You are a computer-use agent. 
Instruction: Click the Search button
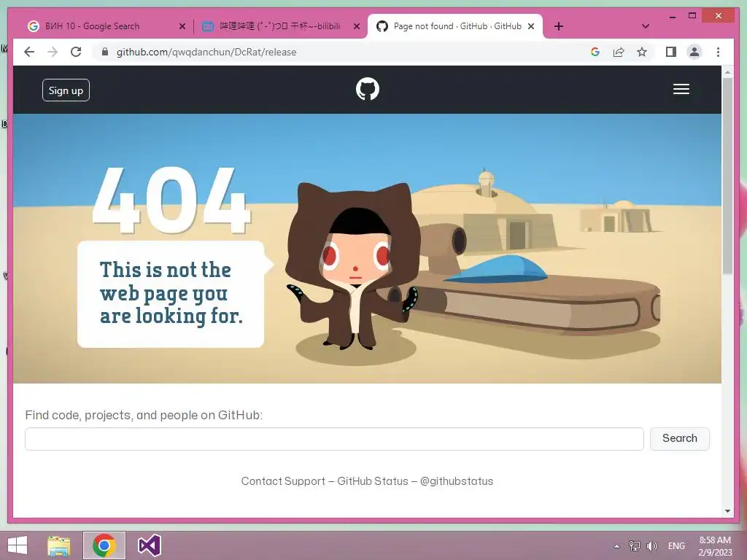(x=680, y=438)
